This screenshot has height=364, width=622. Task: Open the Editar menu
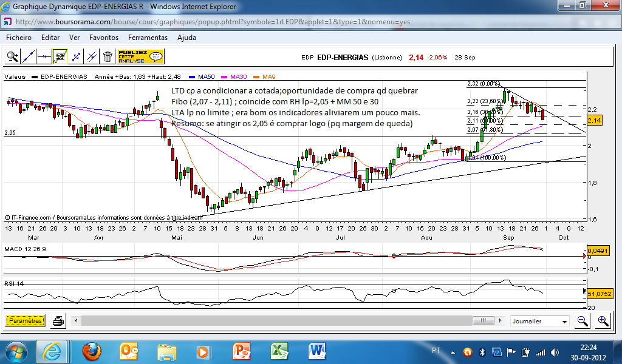click(x=50, y=38)
